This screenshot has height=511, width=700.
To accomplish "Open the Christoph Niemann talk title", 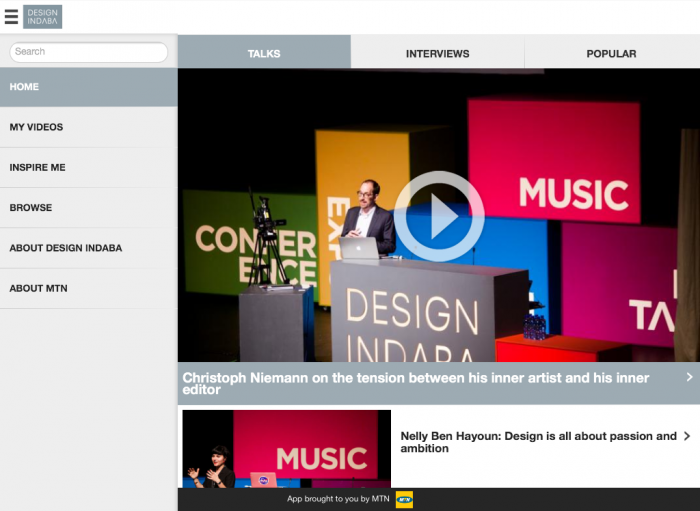I will (416, 383).
